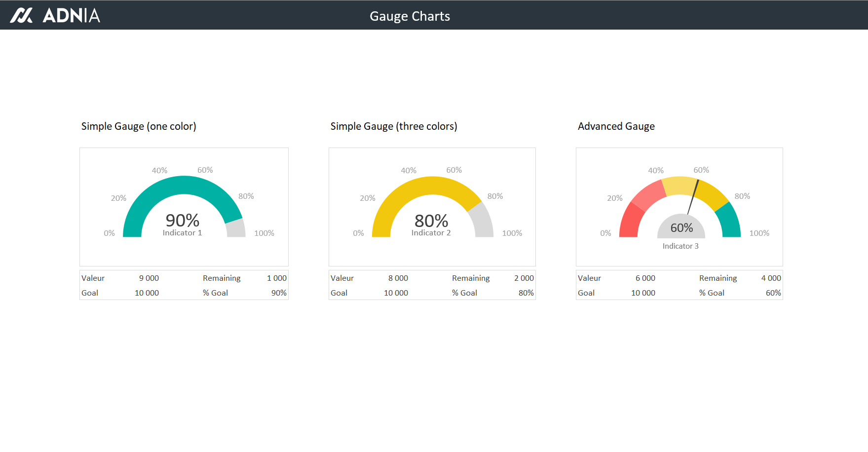
Task: Select the Valeur cell containing 8 000
Action: click(x=398, y=278)
